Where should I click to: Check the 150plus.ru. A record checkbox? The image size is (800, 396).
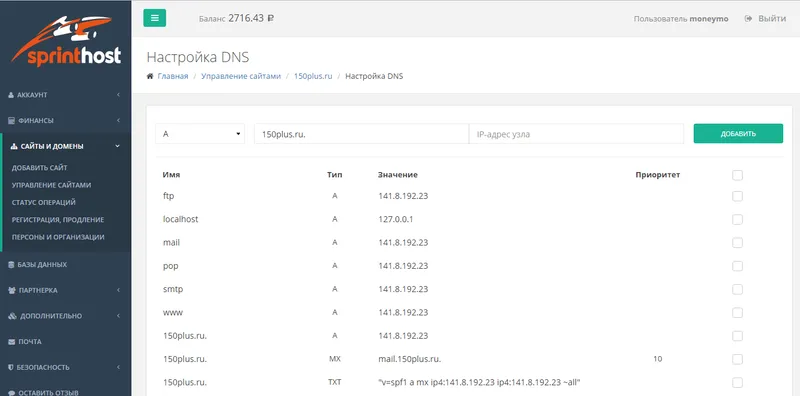(737, 336)
